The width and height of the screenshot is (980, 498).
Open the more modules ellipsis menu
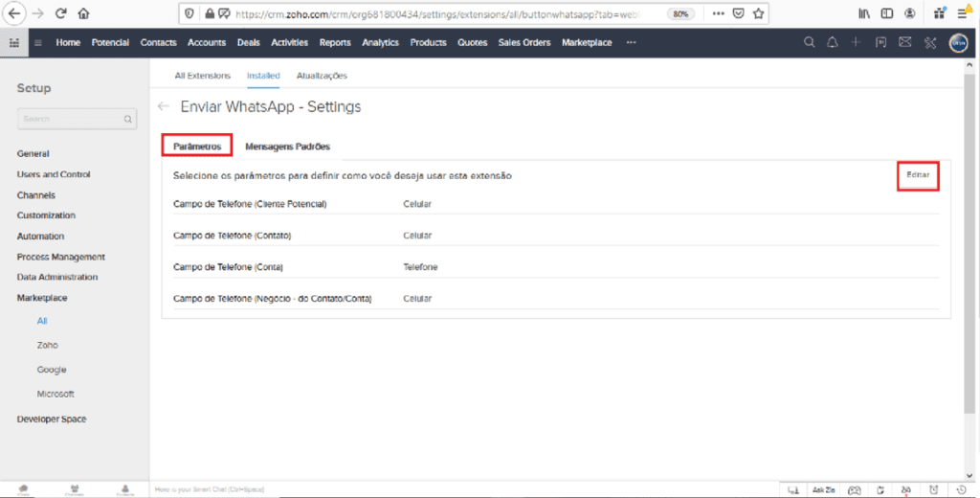pos(631,43)
